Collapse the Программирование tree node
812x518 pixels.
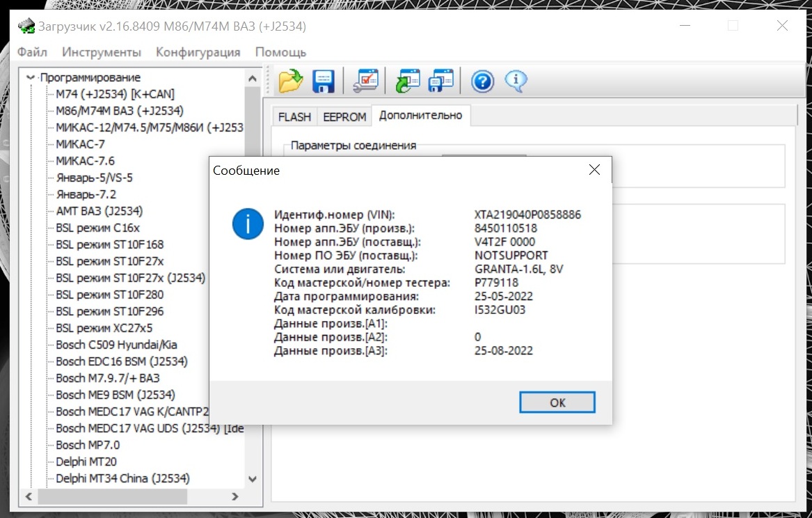tap(31, 78)
